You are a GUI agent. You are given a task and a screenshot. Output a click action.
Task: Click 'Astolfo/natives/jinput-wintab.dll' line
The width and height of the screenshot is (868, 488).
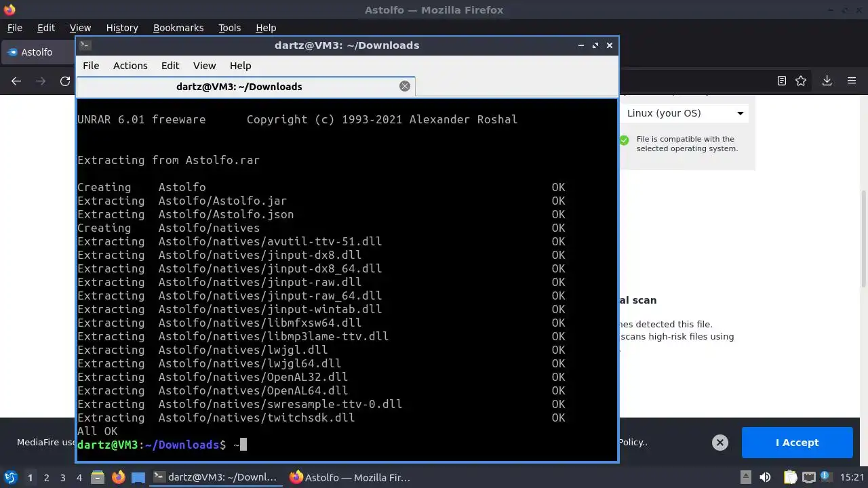270,309
